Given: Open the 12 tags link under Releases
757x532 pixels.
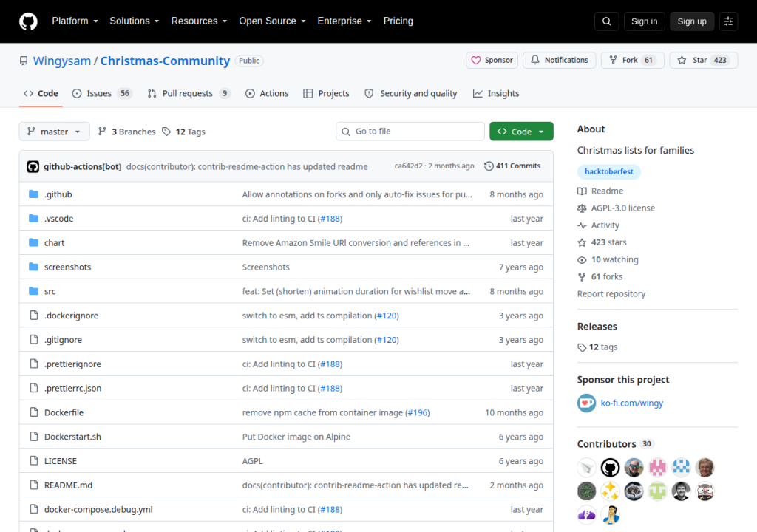Looking at the screenshot, I should pos(597,347).
